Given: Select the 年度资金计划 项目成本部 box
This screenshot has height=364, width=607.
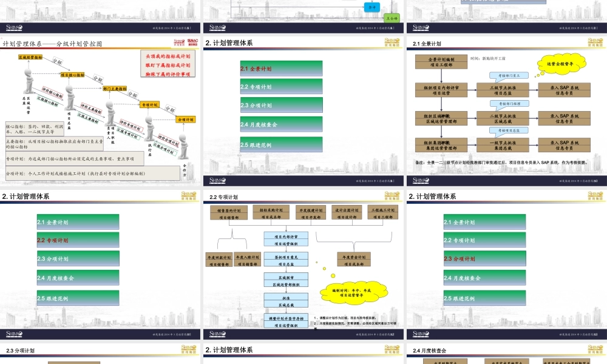Looking at the screenshot, I should click(354, 260).
